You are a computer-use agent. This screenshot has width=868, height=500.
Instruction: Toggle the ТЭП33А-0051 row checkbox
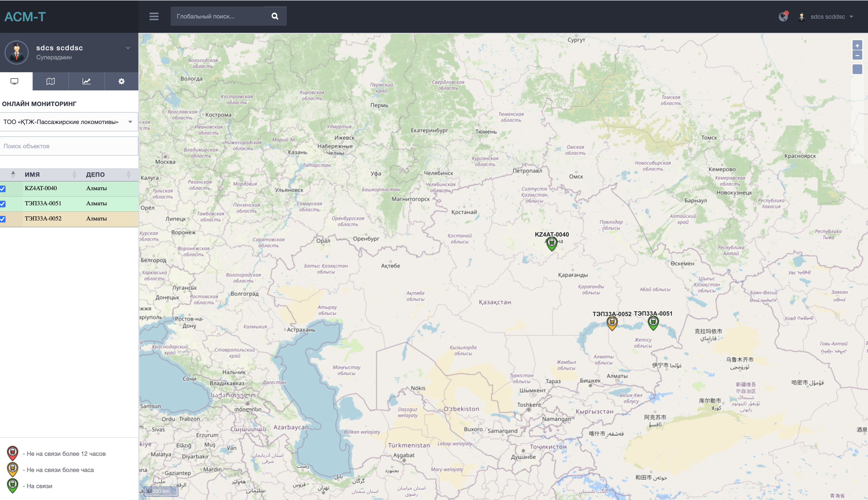point(3,204)
